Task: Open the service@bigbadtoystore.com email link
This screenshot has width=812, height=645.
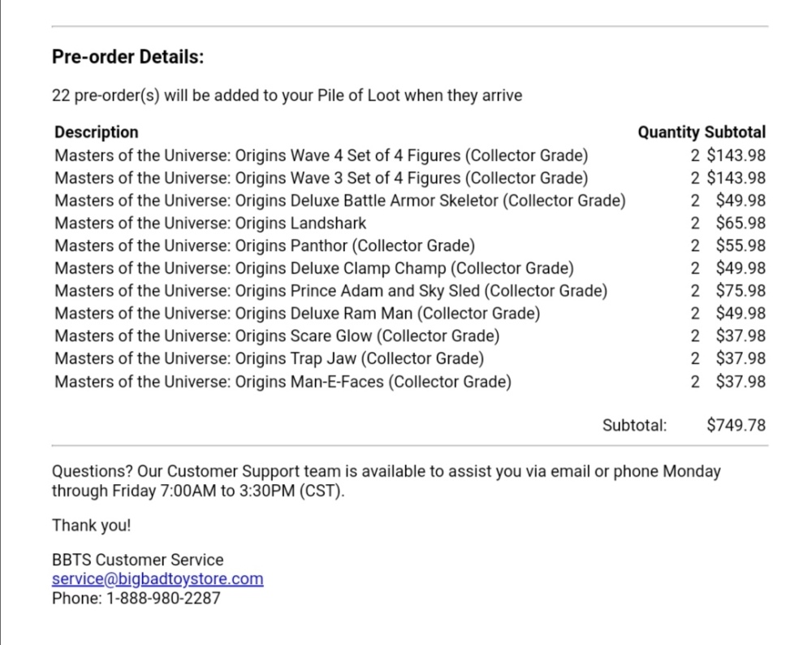Action: [158, 578]
